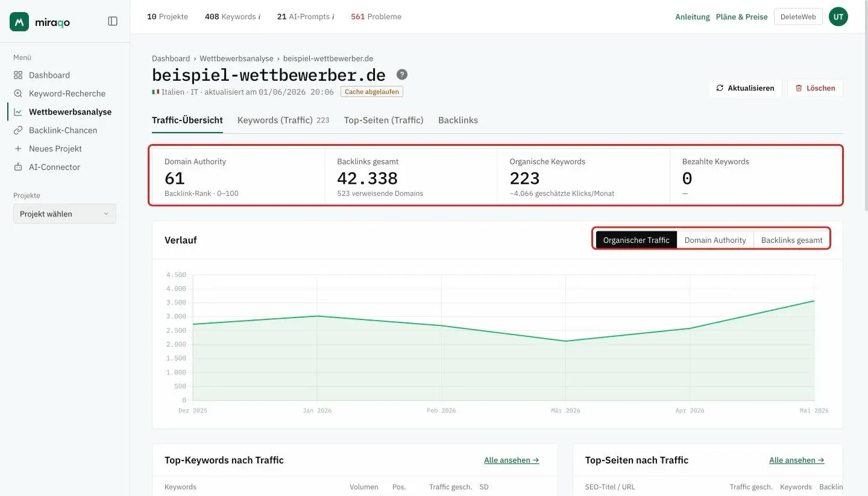Viewport: 868px width, 496px height.
Task: Click the Domain Authority 61 card
Action: pyautogui.click(x=238, y=177)
